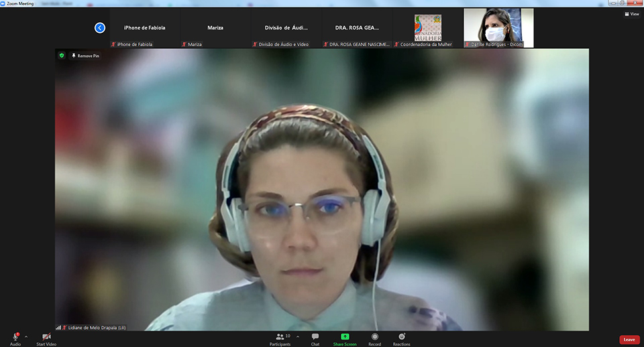The width and height of the screenshot is (644, 347).
Task: Expand the Participants options caret
Action: pos(298,336)
